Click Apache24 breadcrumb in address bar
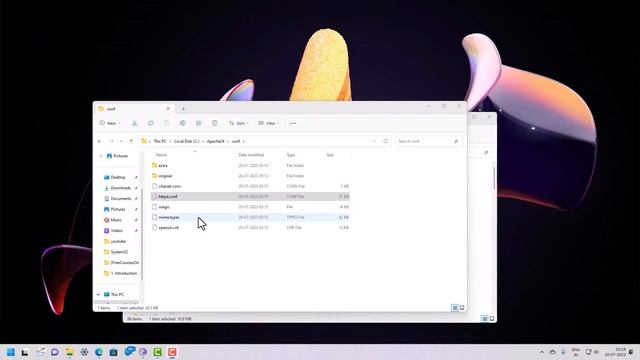Screen dimensions: 640x360 pos(216,141)
